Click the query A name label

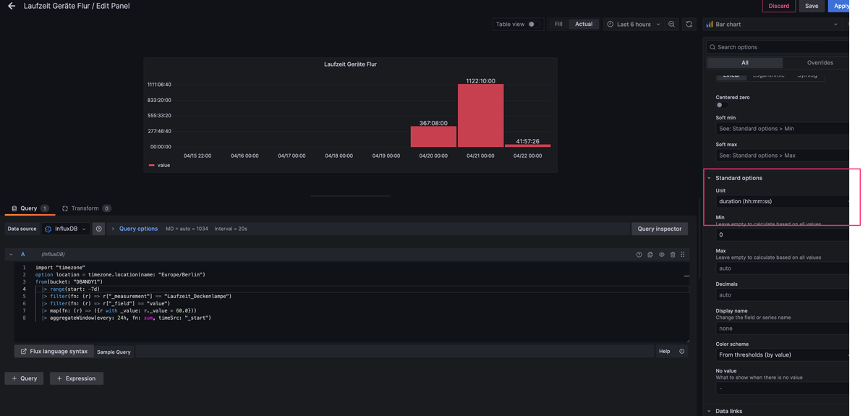23,255
